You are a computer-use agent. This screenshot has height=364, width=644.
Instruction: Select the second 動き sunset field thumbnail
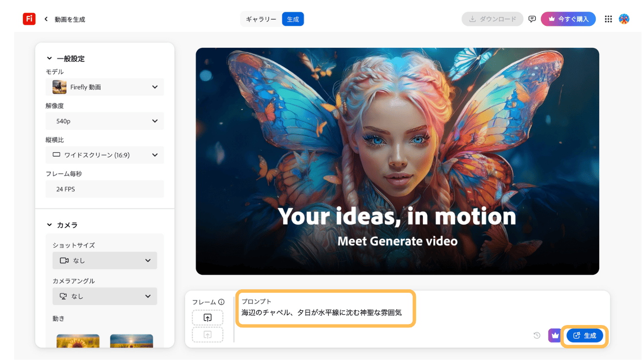tap(132, 341)
